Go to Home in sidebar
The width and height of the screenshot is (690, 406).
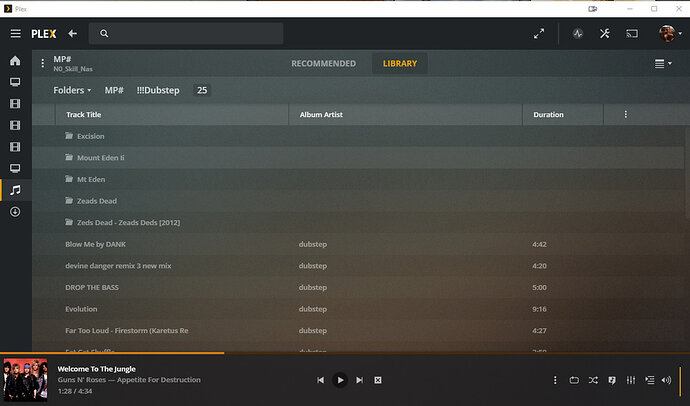click(x=15, y=60)
